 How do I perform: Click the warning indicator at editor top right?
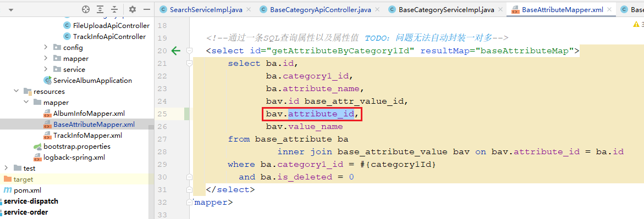coord(637,25)
